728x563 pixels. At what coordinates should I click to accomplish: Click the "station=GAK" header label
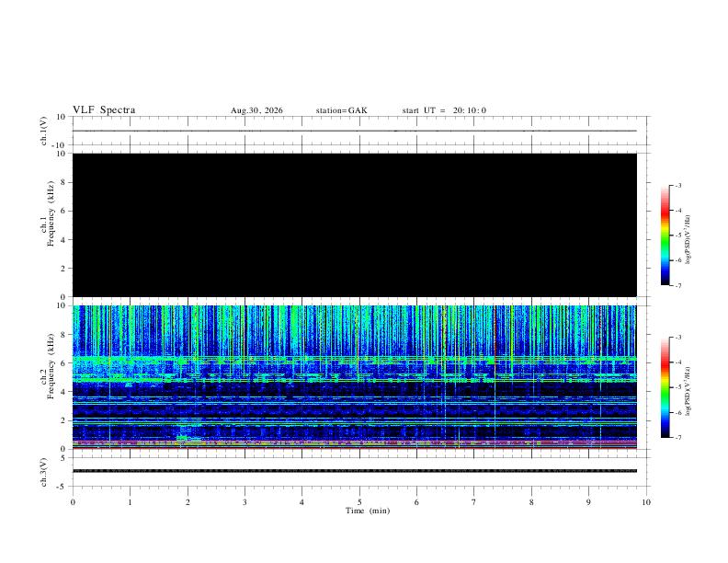[341, 110]
